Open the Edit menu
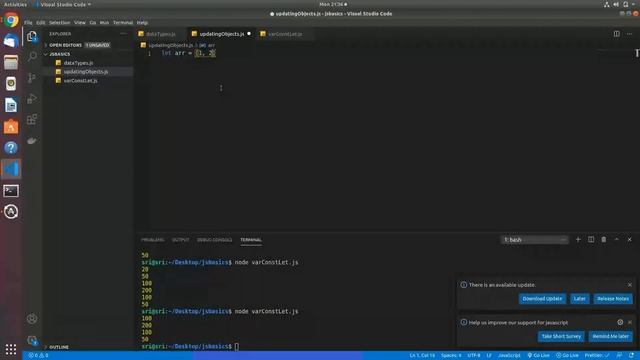640x360 pixels. pyautogui.click(x=41, y=22)
